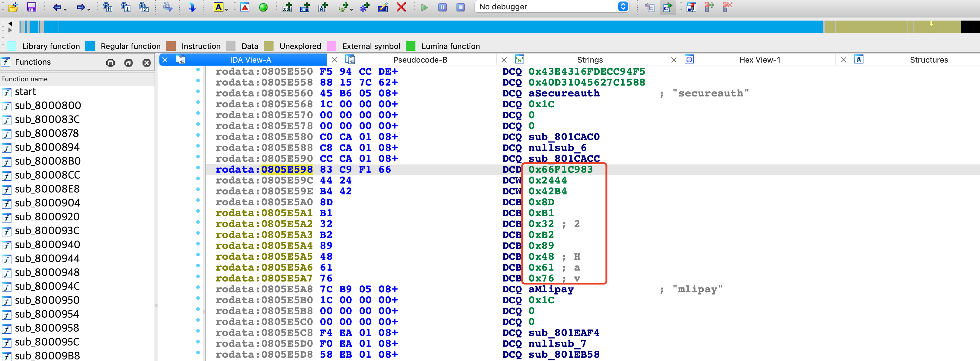The width and height of the screenshot is (980, 361).
Task: Select sub_8000800 in the Functions list
Action: pos(48,106)
